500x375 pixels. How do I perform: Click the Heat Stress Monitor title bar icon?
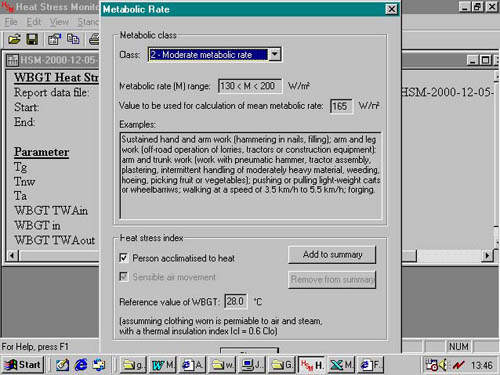click(x=7, y=7)
